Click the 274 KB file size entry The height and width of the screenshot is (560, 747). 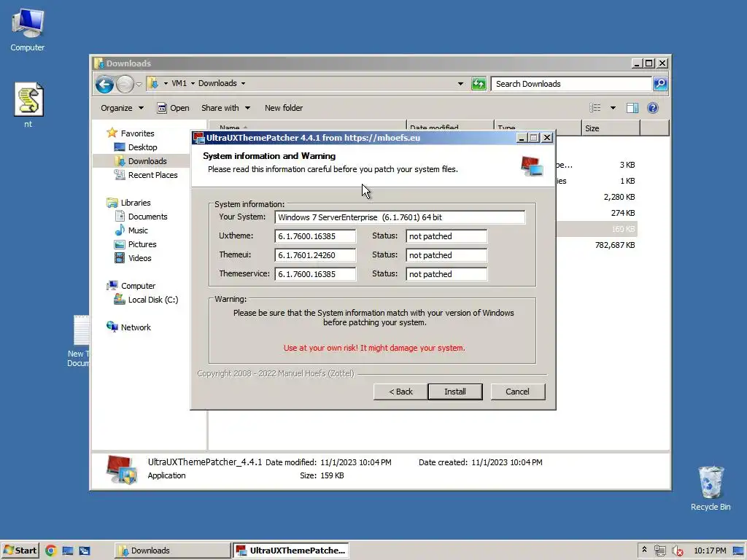[x=623, y=213]
